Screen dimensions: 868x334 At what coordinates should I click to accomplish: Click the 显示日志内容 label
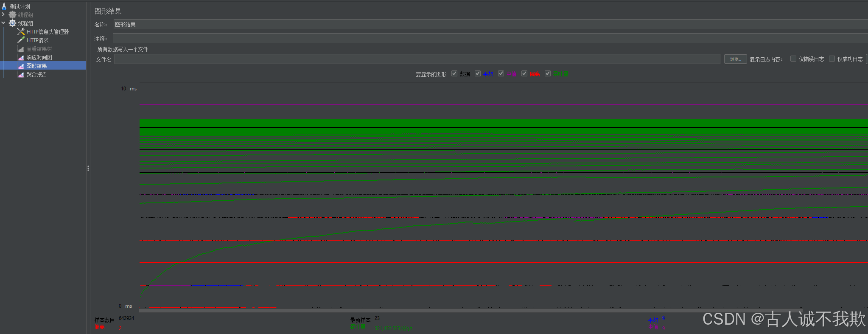point(766,59)
